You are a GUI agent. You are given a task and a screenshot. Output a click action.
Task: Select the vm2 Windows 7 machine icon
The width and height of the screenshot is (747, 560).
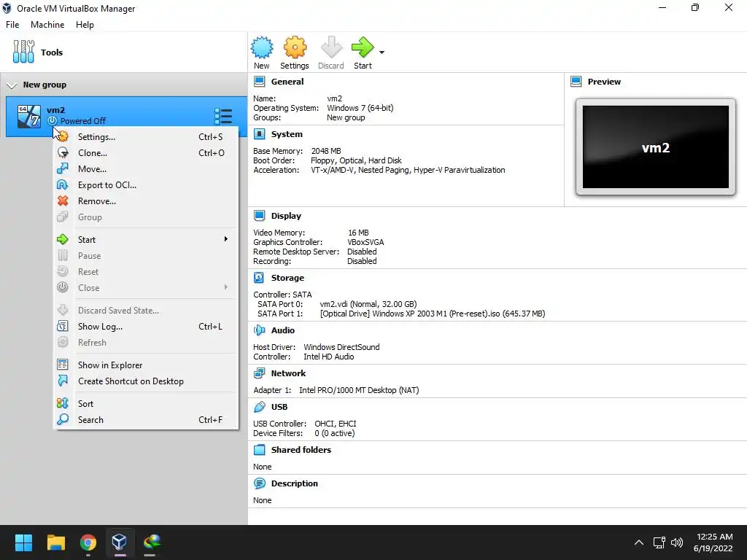pos(28,117)
